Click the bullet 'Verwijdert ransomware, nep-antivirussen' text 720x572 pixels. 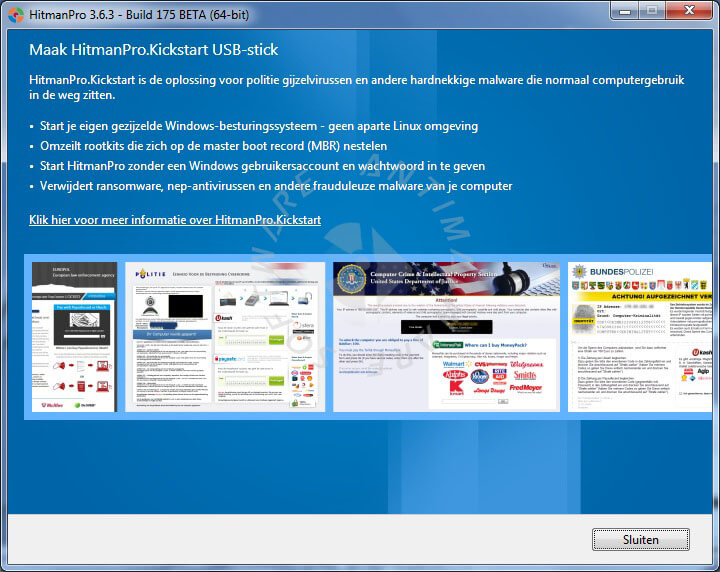(276, 186)
